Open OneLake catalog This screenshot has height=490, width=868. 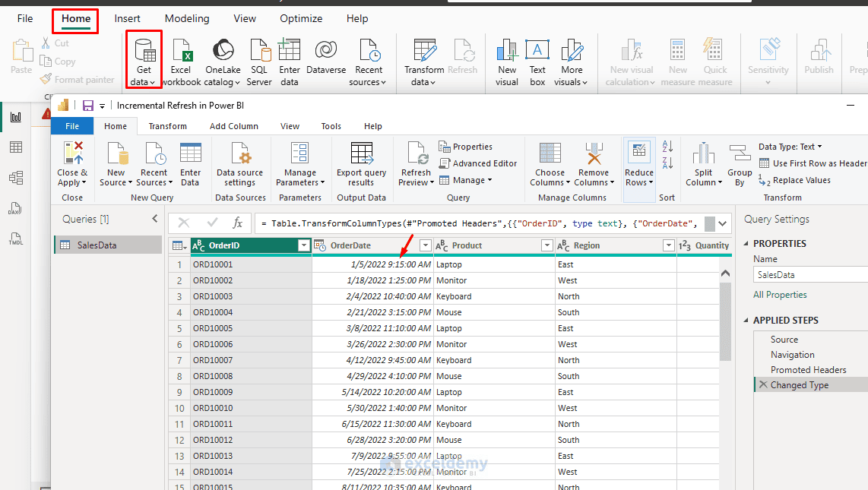click(223, 62)
